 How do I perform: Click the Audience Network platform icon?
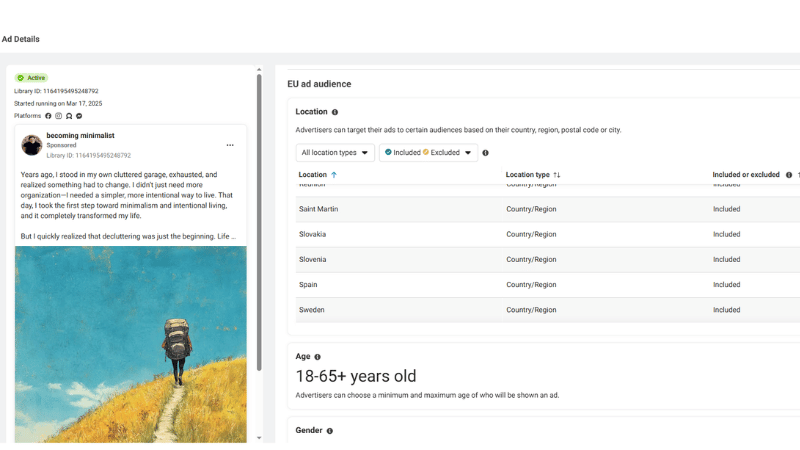pos(69,116)
